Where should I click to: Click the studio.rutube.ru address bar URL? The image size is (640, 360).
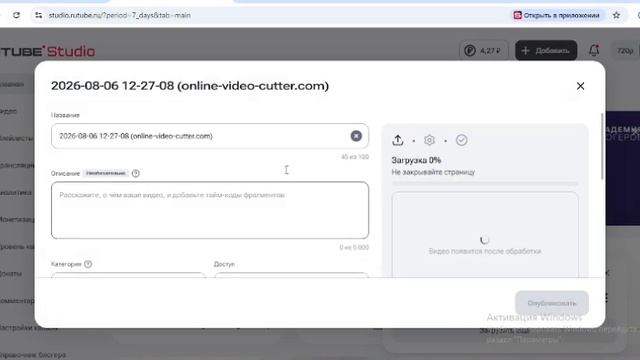[120, 15]
